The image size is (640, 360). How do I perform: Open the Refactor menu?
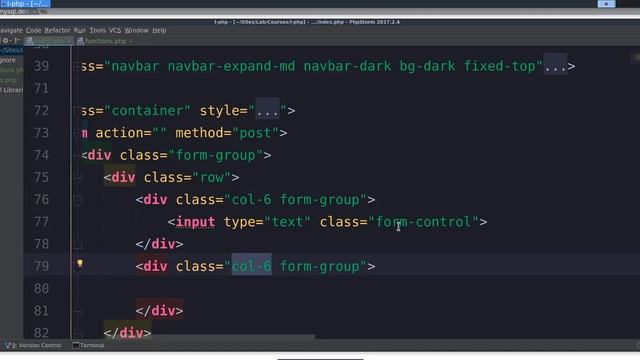point(57,30)
